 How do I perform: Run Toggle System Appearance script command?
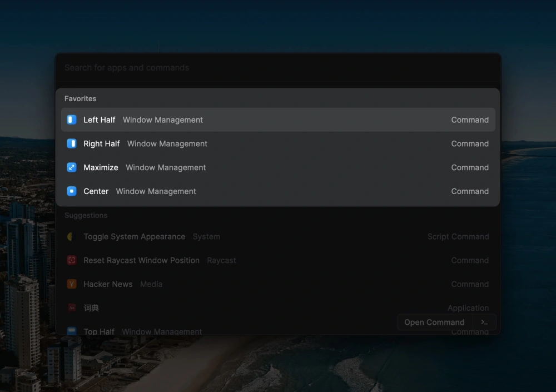278,237
